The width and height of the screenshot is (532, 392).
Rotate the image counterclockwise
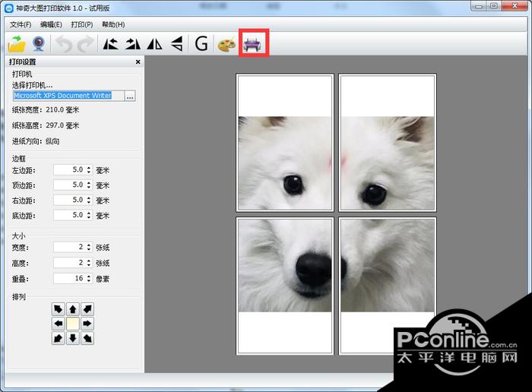click(x=110, y=44)
